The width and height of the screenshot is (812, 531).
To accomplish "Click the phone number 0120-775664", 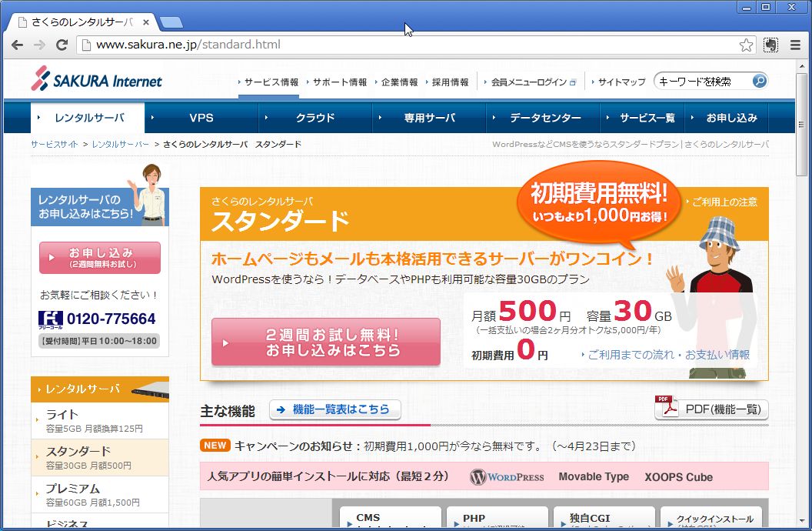I will click(111, 319).
